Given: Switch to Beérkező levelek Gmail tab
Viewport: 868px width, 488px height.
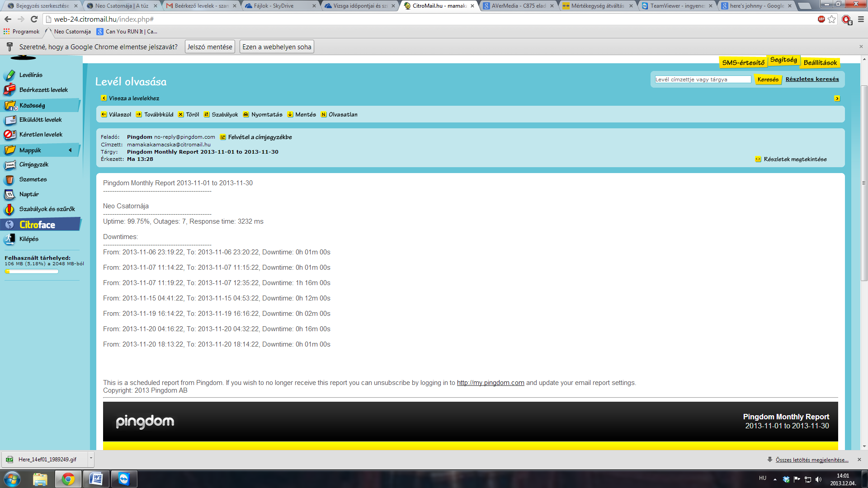Looking at the screenshot, I should pos(201,6).
